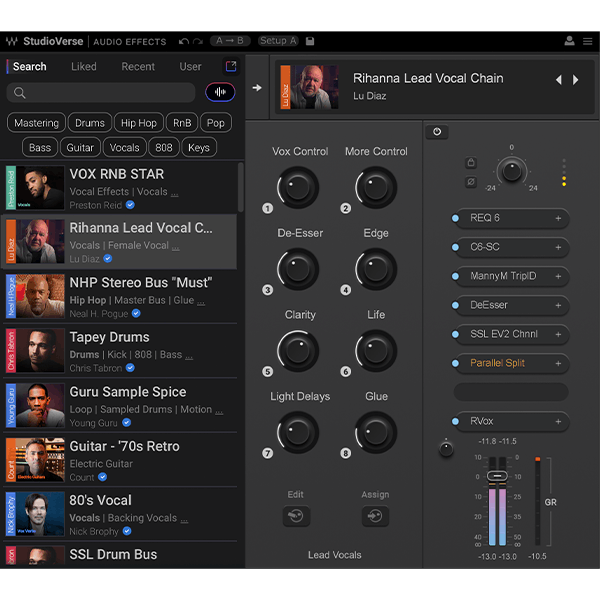Image resolution: width=600 pixels, height=600 pixels.
Task: Open the empty plugin slot
Action: (x=511, y=392)
